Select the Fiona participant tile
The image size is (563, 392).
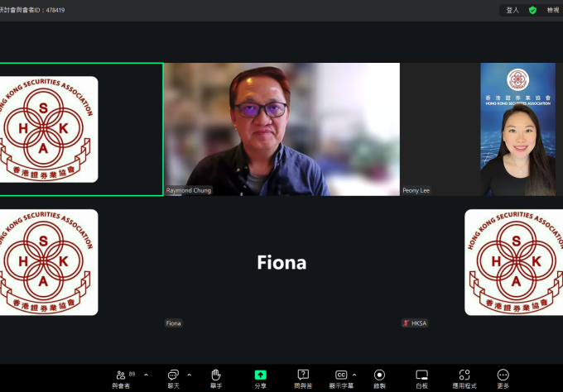281,262
